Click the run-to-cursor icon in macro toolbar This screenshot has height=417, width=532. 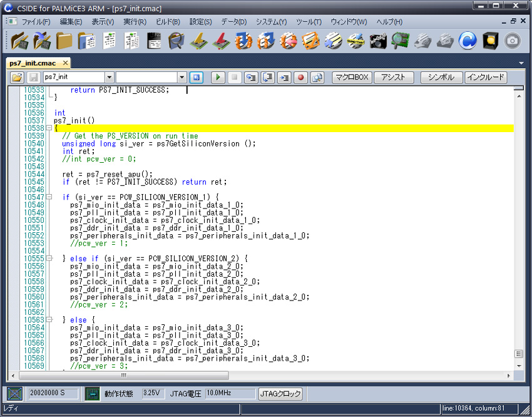click(x=284, y=78)
